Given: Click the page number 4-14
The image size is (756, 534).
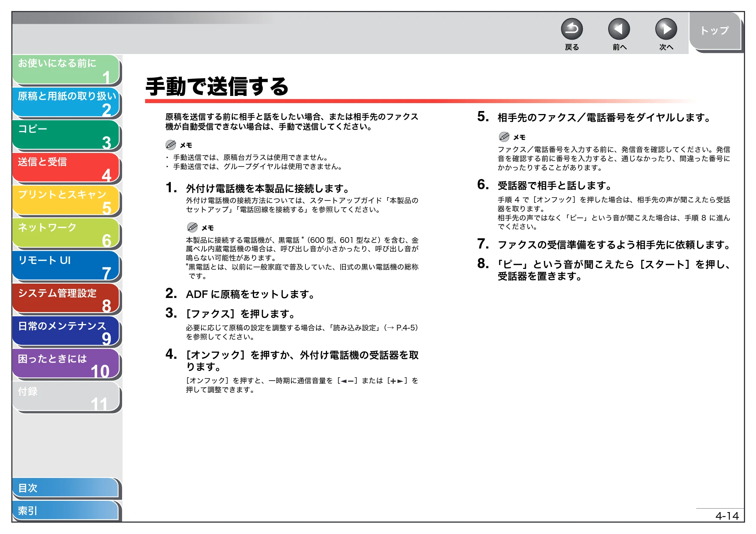Looking at the screenshot, I should point(727,516).
